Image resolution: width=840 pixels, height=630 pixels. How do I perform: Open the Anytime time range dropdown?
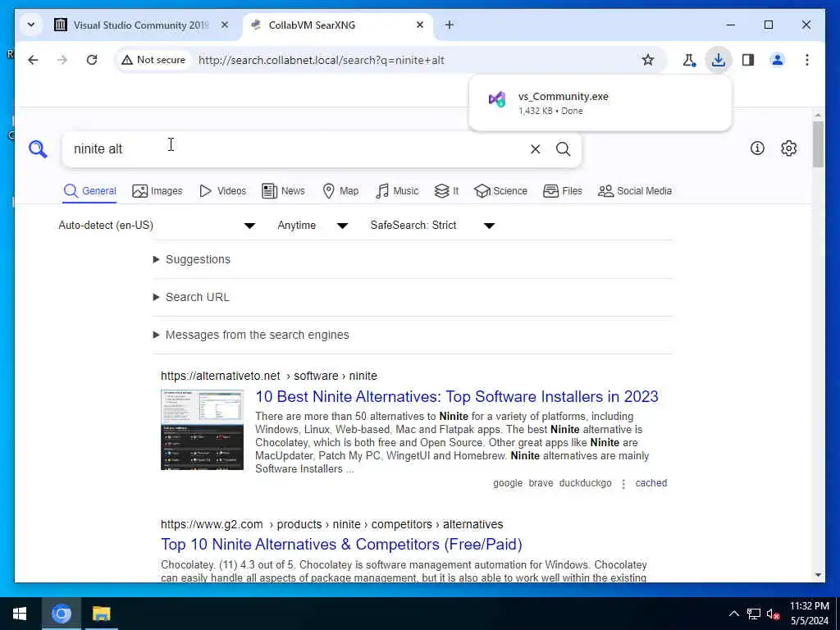click(313, 226)
